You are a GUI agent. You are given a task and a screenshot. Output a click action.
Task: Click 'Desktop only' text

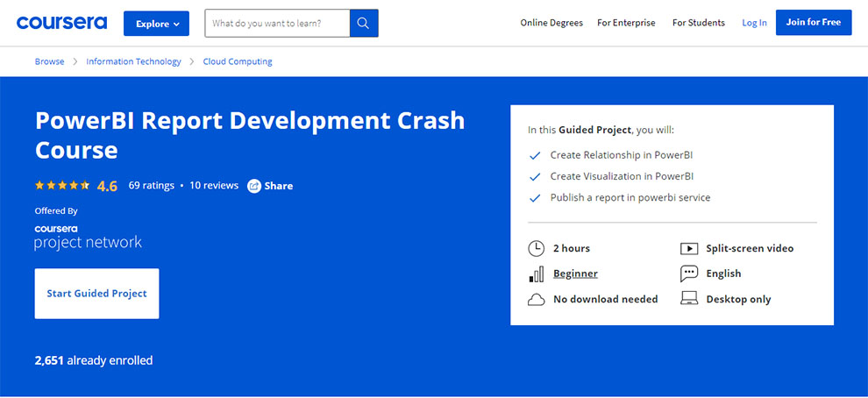738,300
